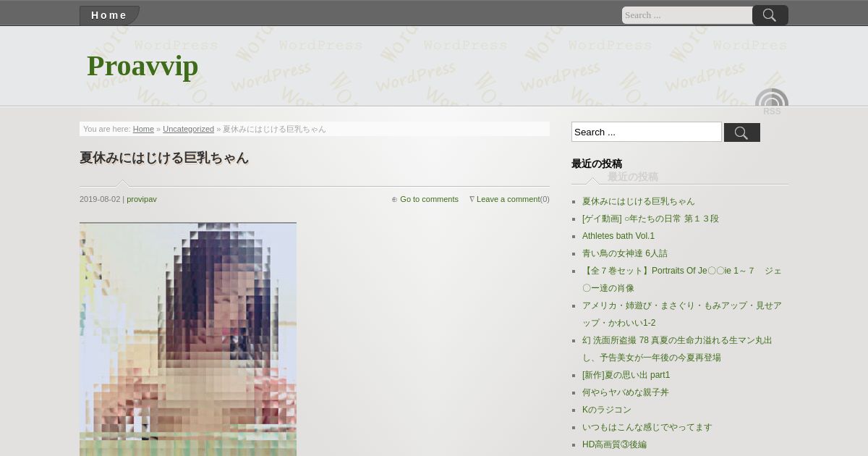Open recent post いつもはこんな感じでやってます
Screen dimensions: 868x456
(647, 427)
